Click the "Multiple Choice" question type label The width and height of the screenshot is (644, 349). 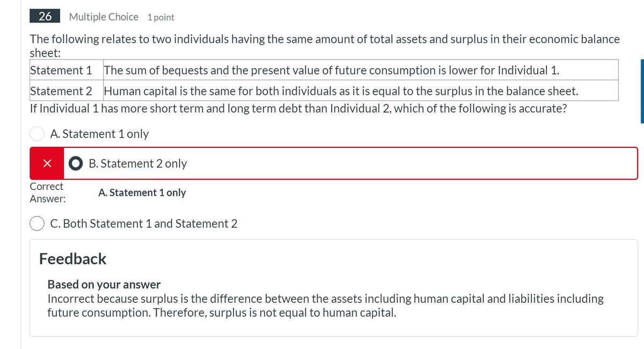point(104,17)
